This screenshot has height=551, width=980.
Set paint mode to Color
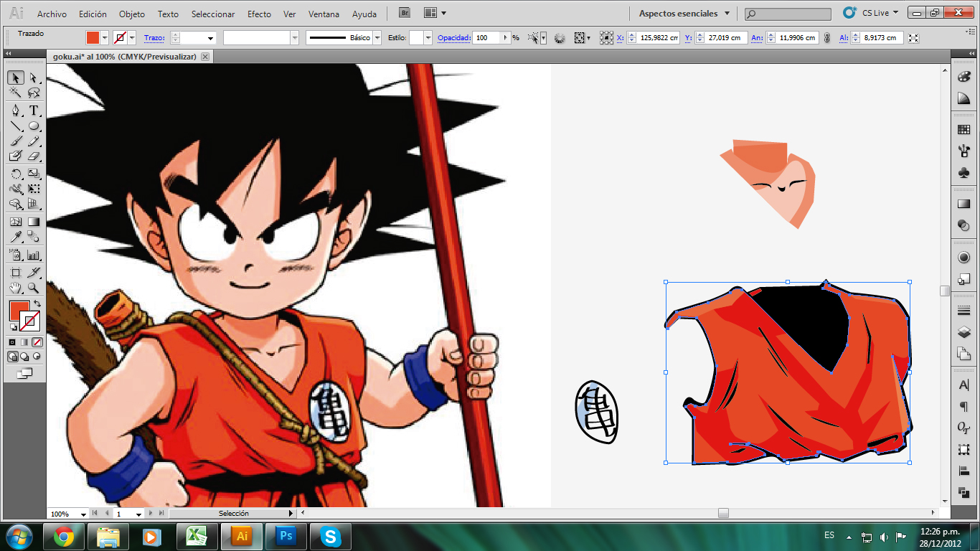click(13, 342)
